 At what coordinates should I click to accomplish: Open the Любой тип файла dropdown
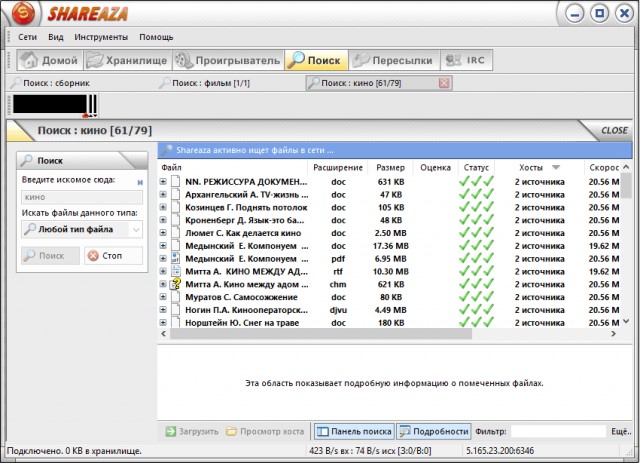point(82,229)
